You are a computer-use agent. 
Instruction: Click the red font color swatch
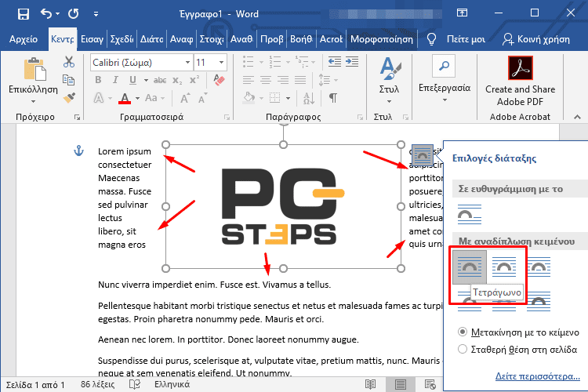(x=125, y=99)
